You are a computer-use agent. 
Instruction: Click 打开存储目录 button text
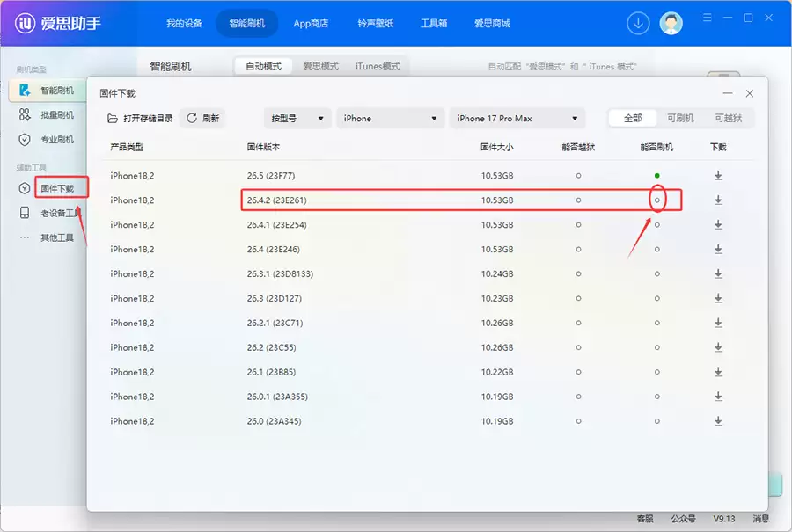point(148,119)
